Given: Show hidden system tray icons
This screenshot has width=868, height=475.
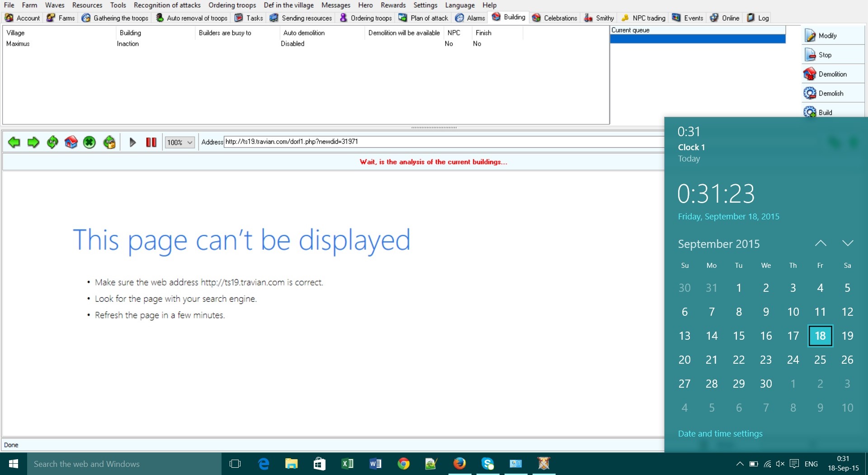Looking at the screenshot, I should point(740,464).
